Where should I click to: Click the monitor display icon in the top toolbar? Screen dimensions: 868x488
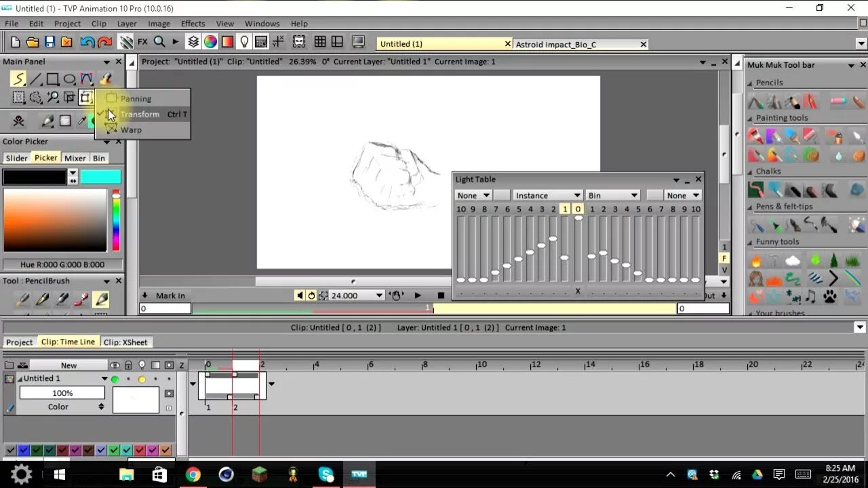point(358,42)
